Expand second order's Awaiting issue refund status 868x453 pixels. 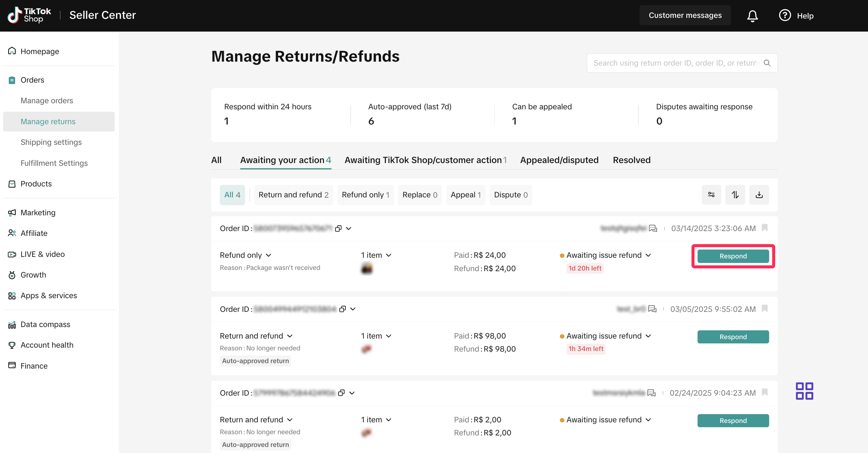(x=648, y=336)
